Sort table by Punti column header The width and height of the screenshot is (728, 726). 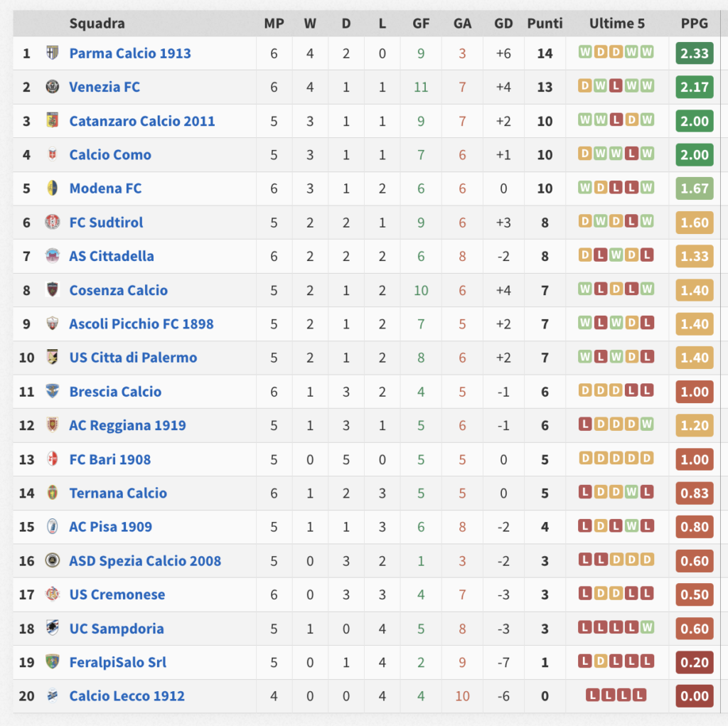[545, 23]
